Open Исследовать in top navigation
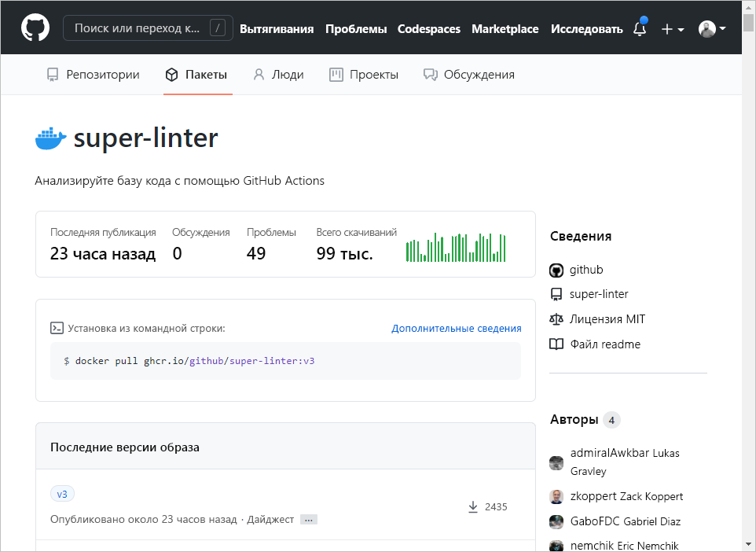The height and width of the screenshot is (552, 756). coord(587,29)
